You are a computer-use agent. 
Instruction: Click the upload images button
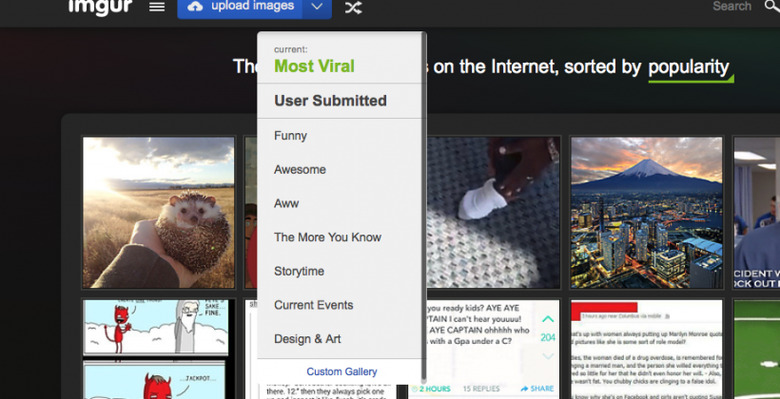pos(240,7)
